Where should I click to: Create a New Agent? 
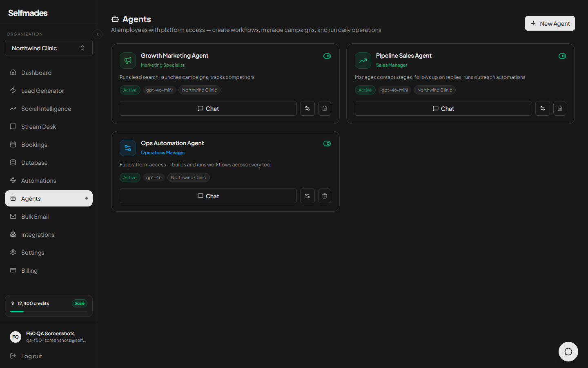550,23
